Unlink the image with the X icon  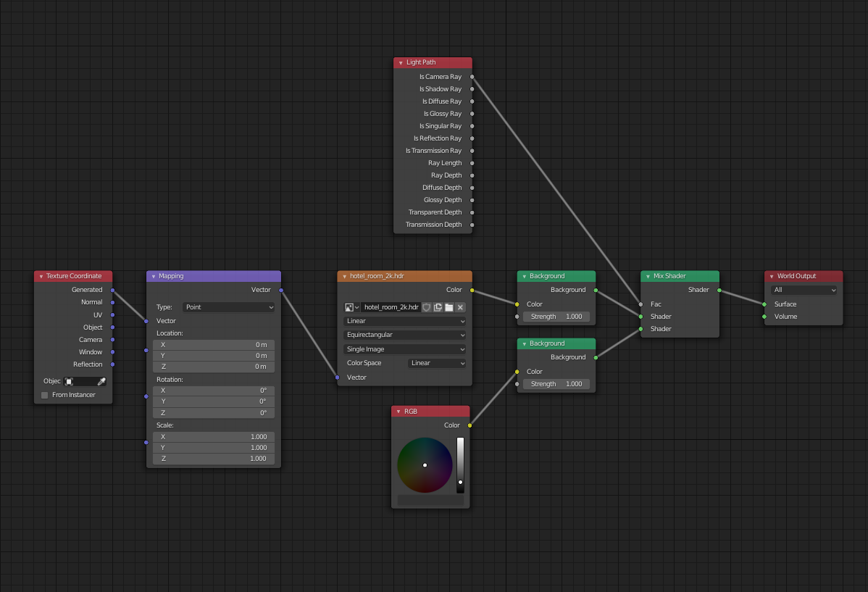coord(460,307)
